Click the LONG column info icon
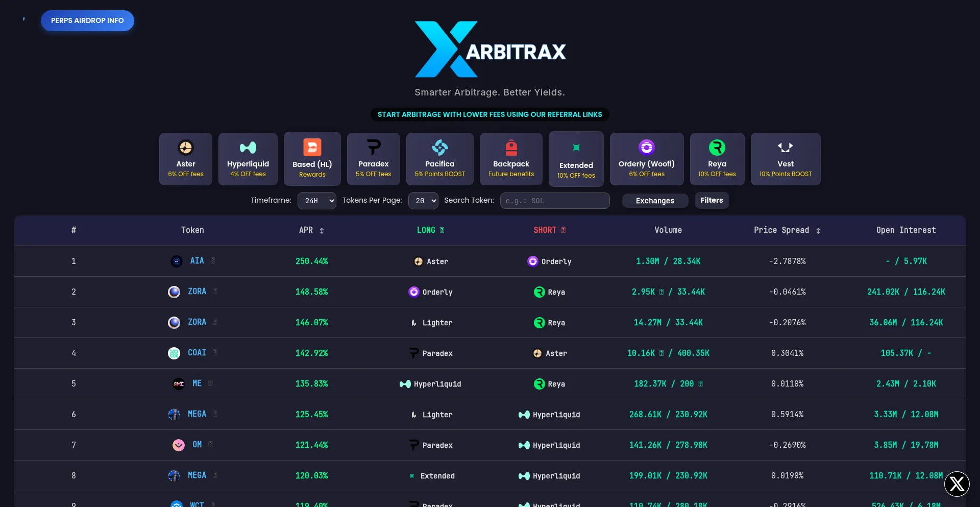 point(442,230)
